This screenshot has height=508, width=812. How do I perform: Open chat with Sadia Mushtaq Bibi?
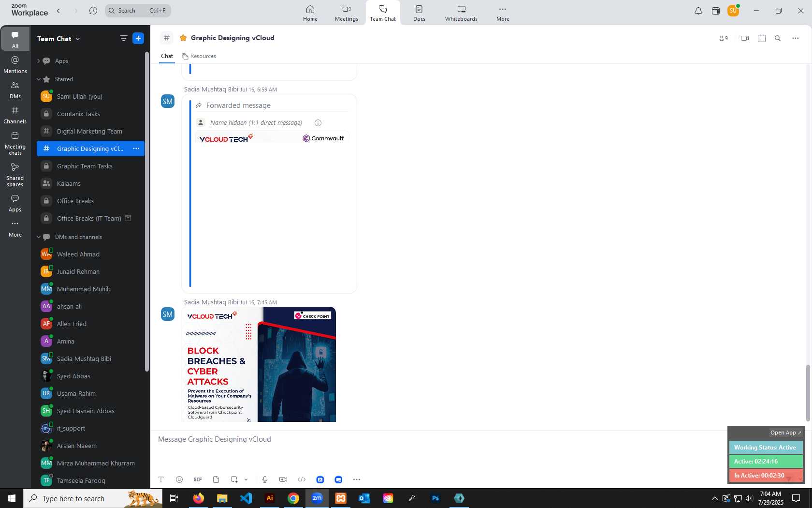click(x=90, y=359)
